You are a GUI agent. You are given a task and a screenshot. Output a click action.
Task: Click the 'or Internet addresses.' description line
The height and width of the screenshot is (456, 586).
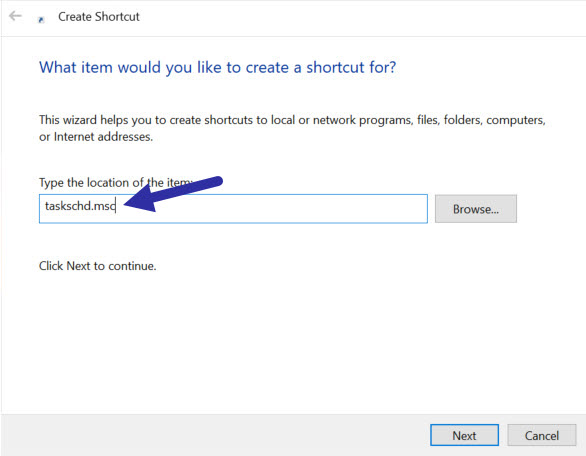click(x=96, y=137)
